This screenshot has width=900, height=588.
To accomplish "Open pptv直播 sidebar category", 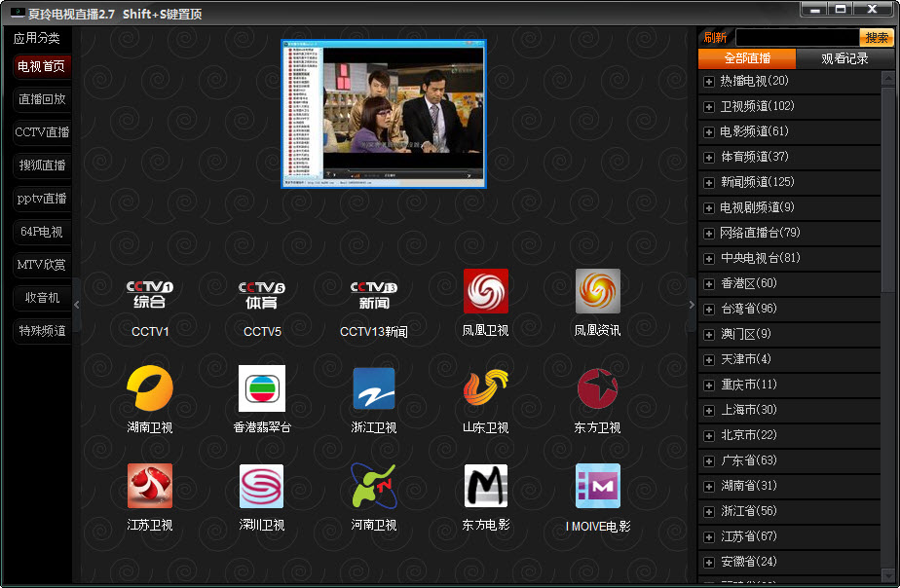I will pyautogui.click(x=42, y=199).
